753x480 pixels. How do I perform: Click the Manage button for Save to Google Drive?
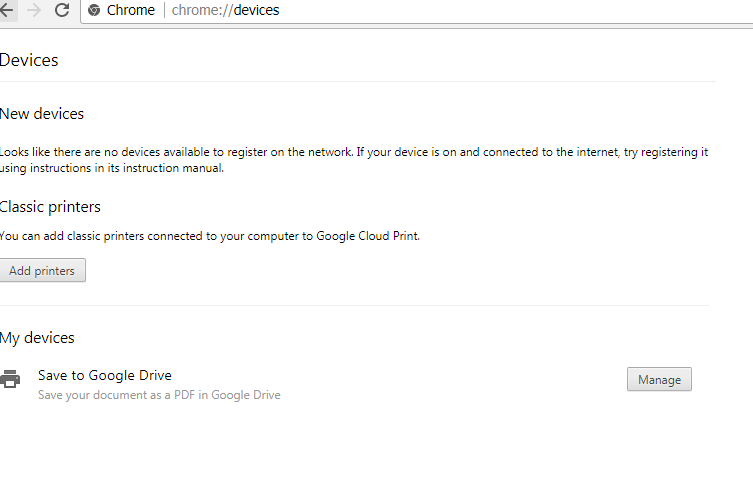point(659,379)
